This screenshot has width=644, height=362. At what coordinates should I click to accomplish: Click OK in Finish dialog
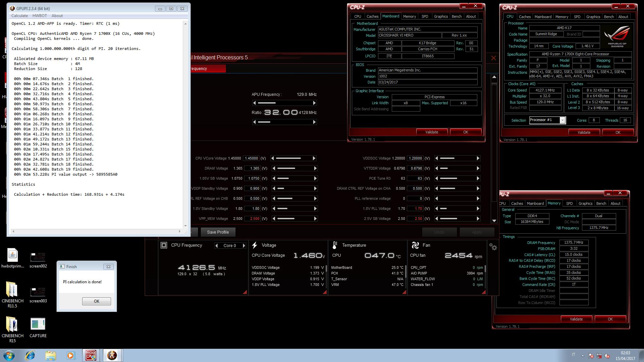tap(97, 301)
